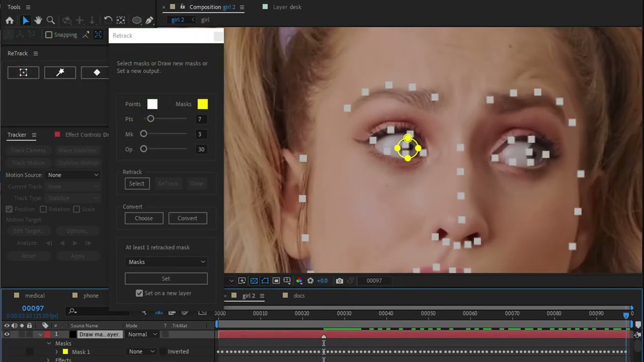Open grid and guide options icon

coord(287,281)
